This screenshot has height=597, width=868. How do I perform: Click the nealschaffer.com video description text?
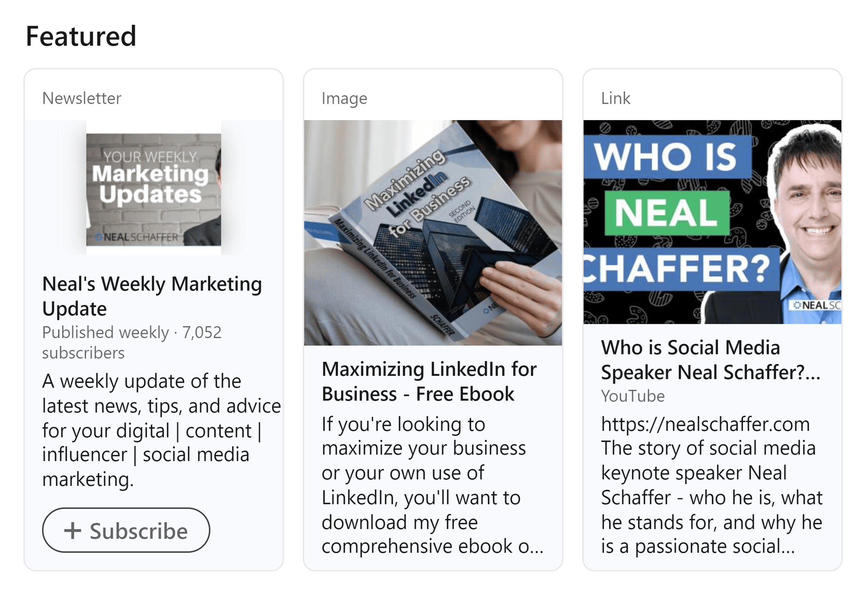[x=711, y=485]
